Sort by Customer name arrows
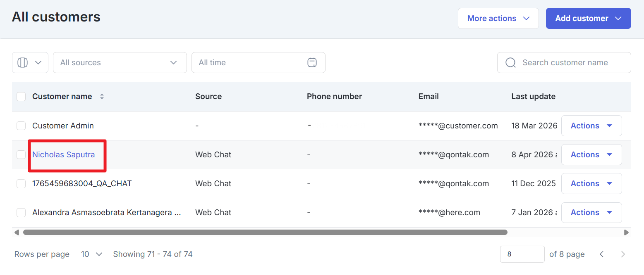 [102, 97]
